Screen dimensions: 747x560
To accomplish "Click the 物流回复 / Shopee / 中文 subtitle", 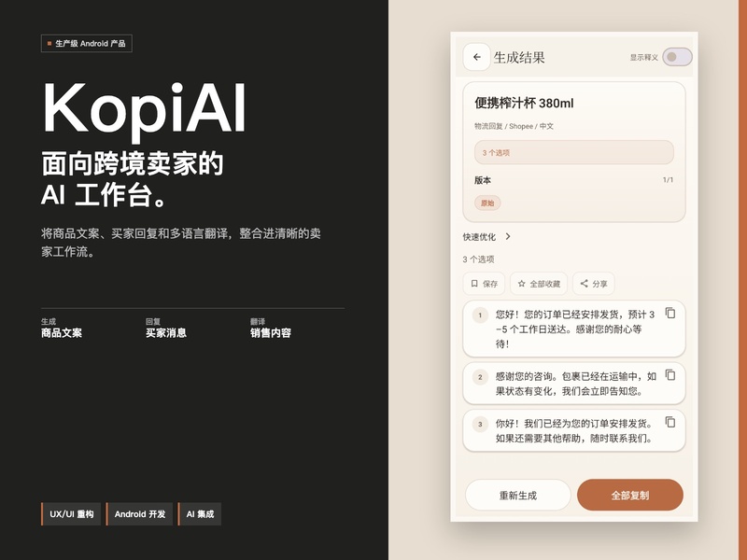I will pyautogui.click(x=514, y=126).
